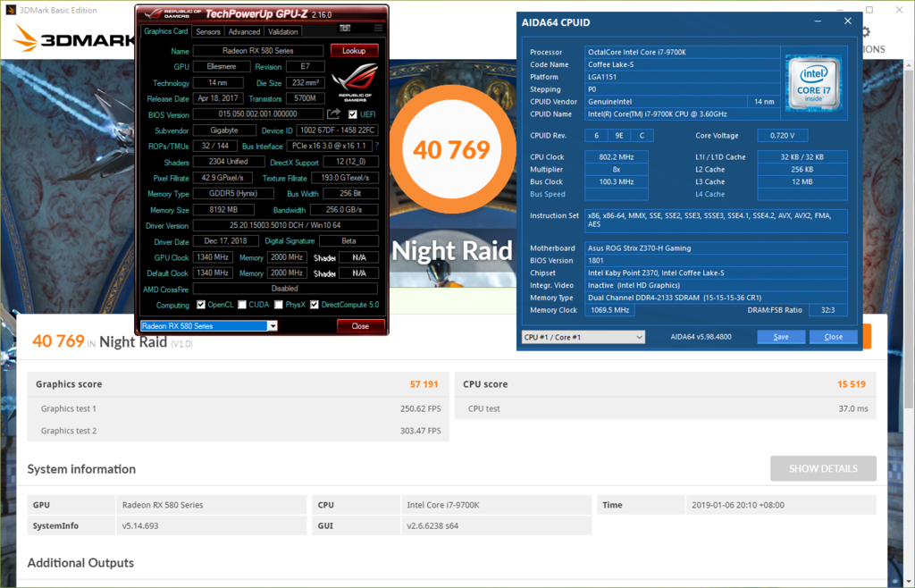Click the Additional Outputs heading
The width and height of the screenshot is (915, 588).
click(x=80, y=563)
